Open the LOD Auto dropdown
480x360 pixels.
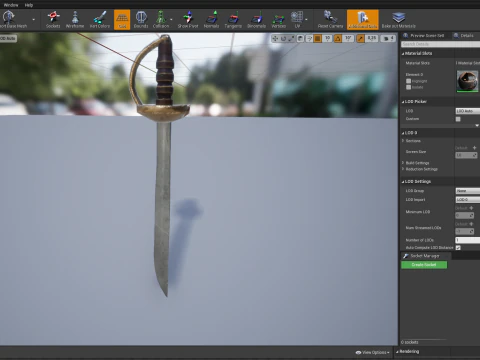pos(468,111)
